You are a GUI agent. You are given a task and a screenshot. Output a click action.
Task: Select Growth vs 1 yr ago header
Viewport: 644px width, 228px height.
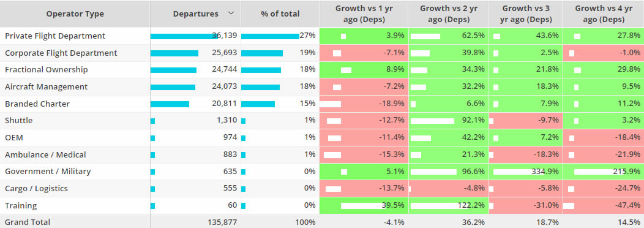pyautogui.click(x=364, y=14)
